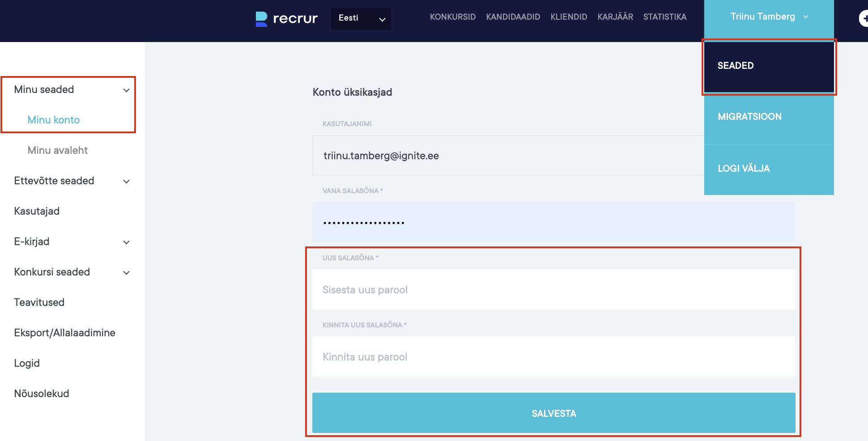Open Minu avaleht in the sidebar

coord(58,150)
